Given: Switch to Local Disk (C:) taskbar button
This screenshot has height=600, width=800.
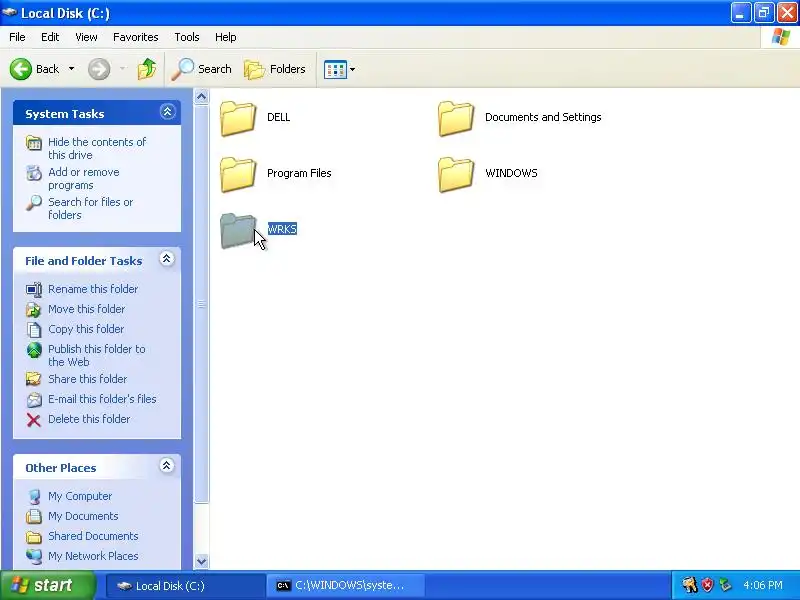Looking at the screenshot, I should 185,586.
